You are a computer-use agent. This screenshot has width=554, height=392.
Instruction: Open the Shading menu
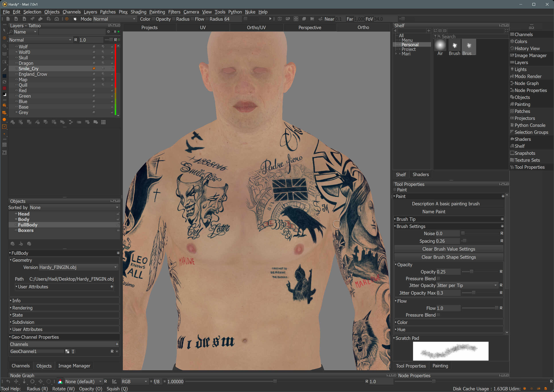(138, 12)
